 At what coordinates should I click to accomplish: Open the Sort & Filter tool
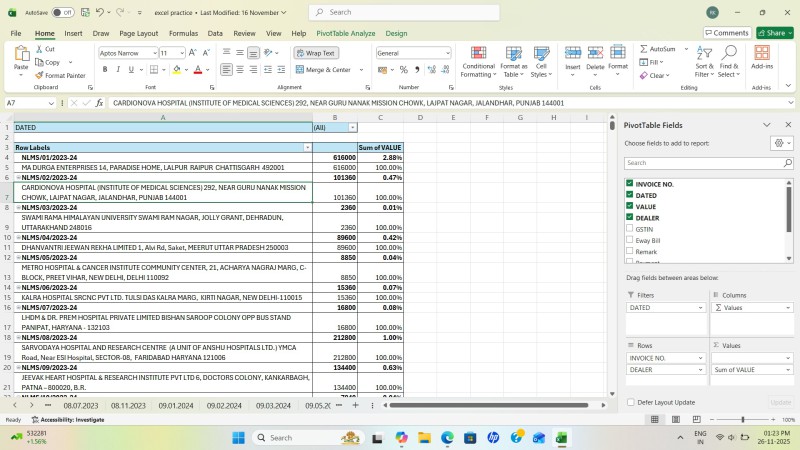click(704, 59)
